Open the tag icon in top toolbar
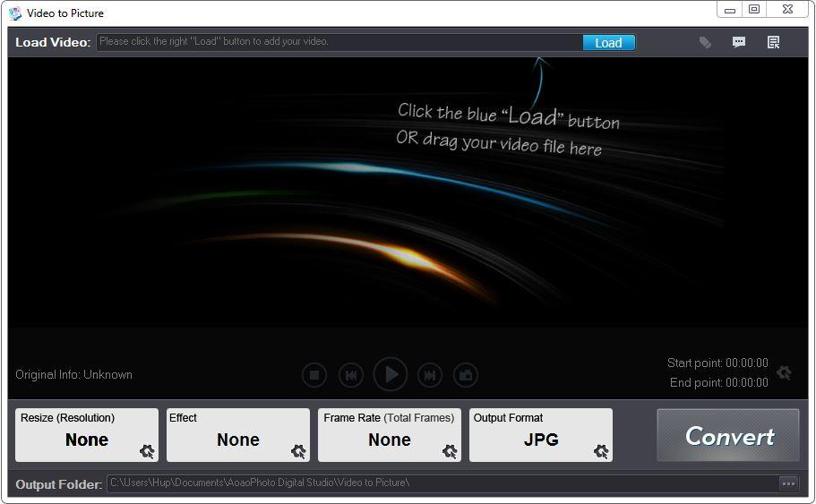This screenshot has height=504, width=816. pos(705,42)
